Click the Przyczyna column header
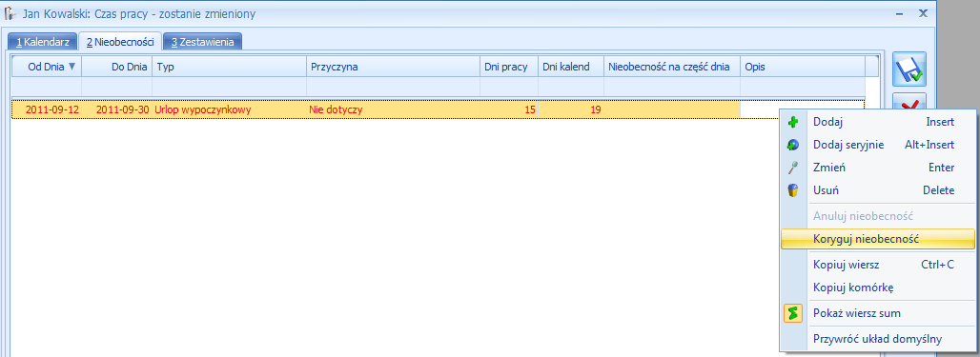980x357 pixels. 393,67
